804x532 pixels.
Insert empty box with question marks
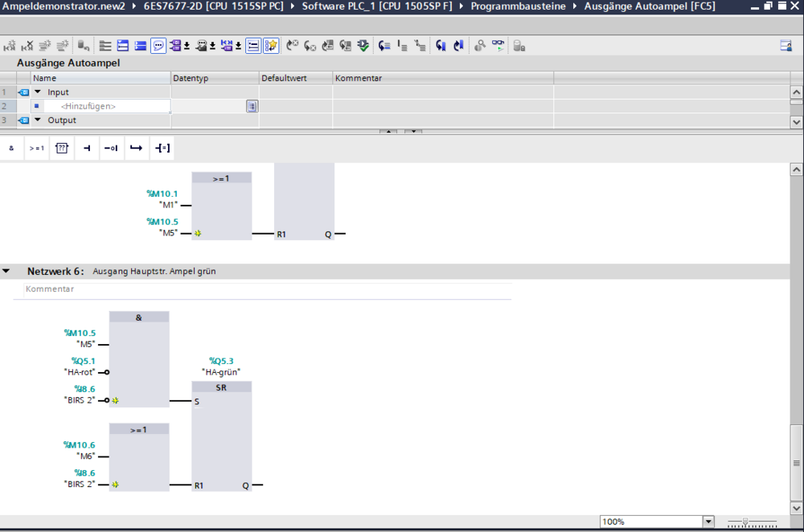[61, 148]
